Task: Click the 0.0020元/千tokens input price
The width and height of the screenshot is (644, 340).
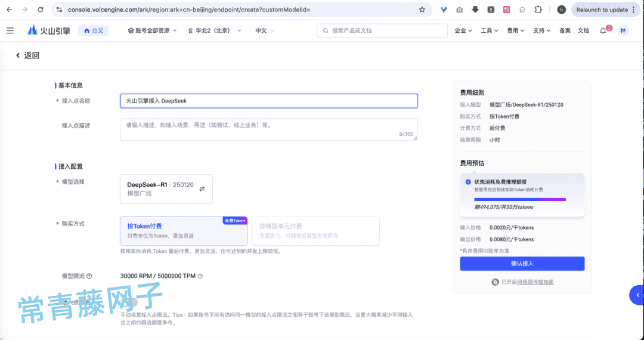Action: click(x=512, y=227)
